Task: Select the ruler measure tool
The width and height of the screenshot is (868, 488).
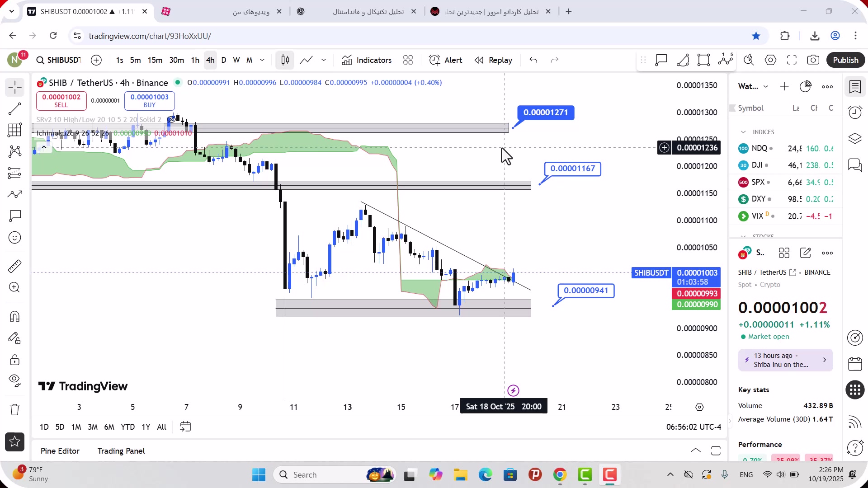Action: point(14,267)
